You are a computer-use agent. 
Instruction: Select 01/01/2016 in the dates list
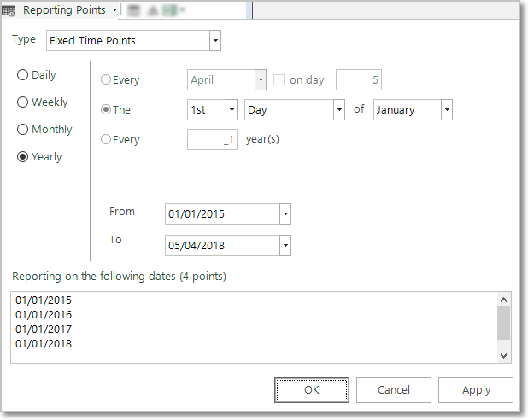[x=44, y=315]
